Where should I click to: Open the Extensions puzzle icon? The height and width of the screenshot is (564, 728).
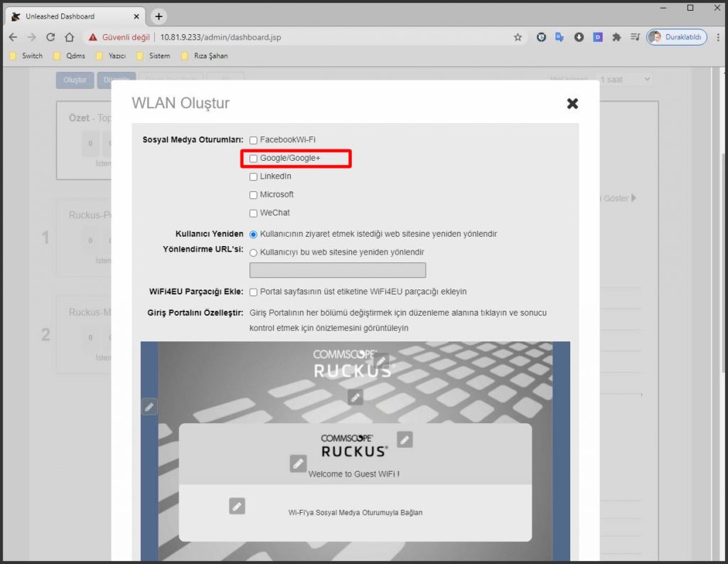pyautogui.click(x=616, y=37)
